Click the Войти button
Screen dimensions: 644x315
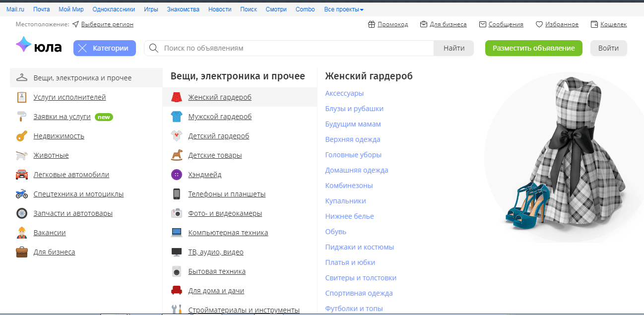click(608, 48)
